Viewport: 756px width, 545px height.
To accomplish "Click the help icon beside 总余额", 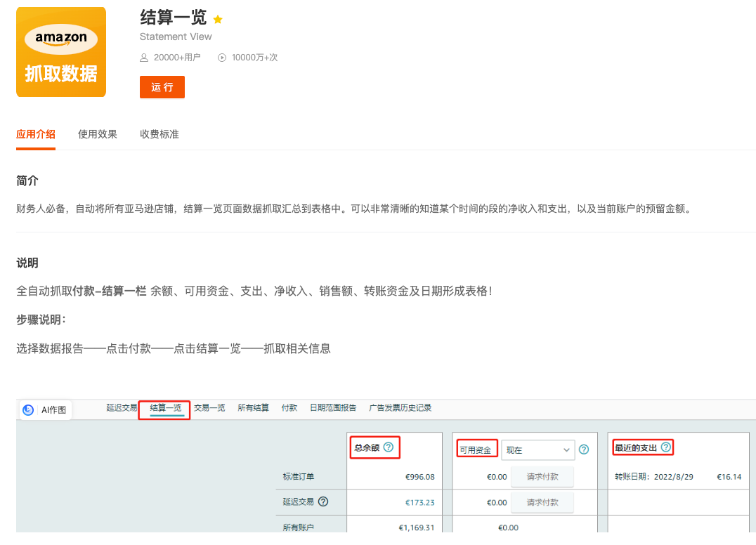I will (388, 447).
